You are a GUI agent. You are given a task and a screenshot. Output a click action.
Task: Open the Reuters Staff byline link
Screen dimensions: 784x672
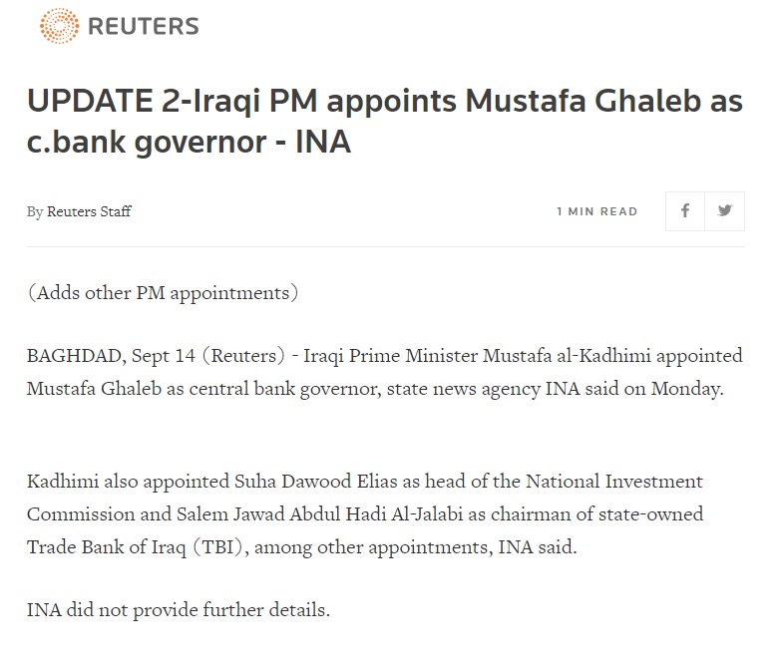[89, 211]
